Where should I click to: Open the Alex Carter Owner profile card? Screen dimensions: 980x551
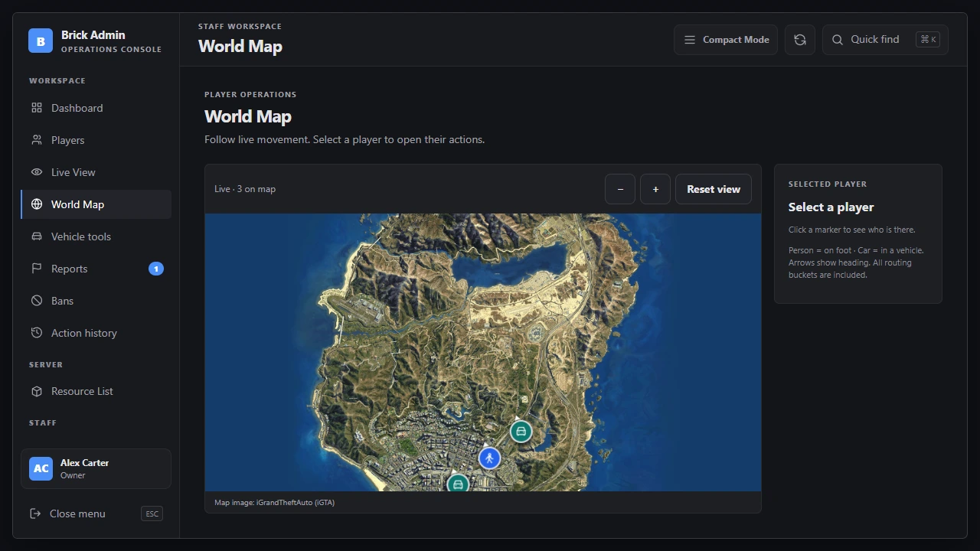click(x=96, y=468)
